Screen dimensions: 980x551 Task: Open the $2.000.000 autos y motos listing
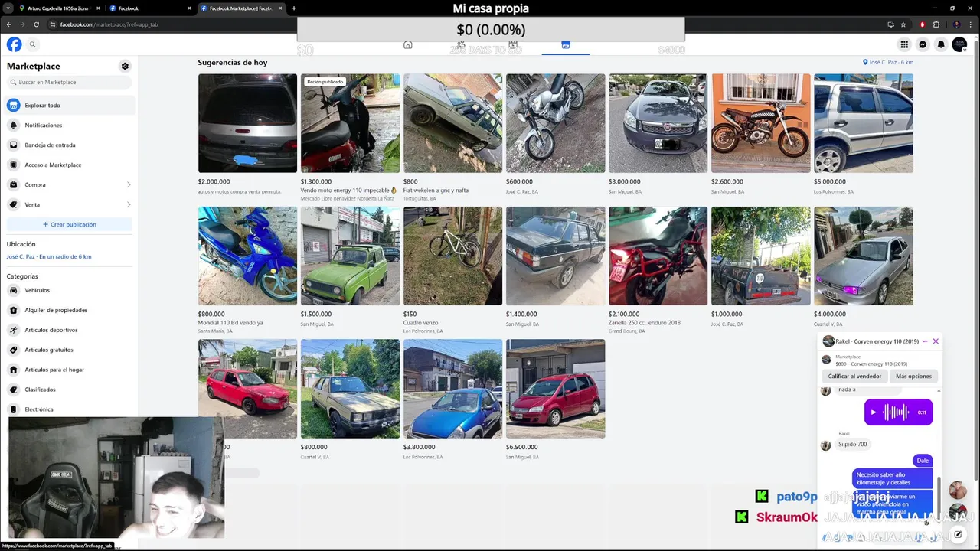247,123
